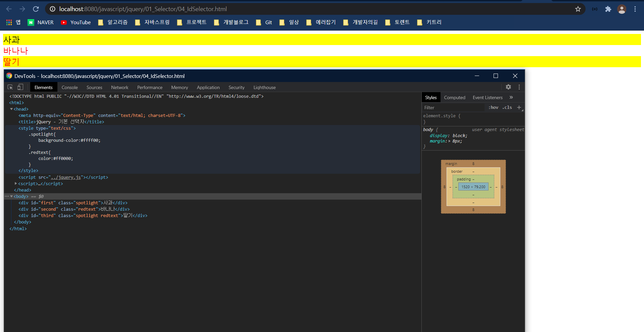Open the YouTube bookmark

(x=76, y=22)
